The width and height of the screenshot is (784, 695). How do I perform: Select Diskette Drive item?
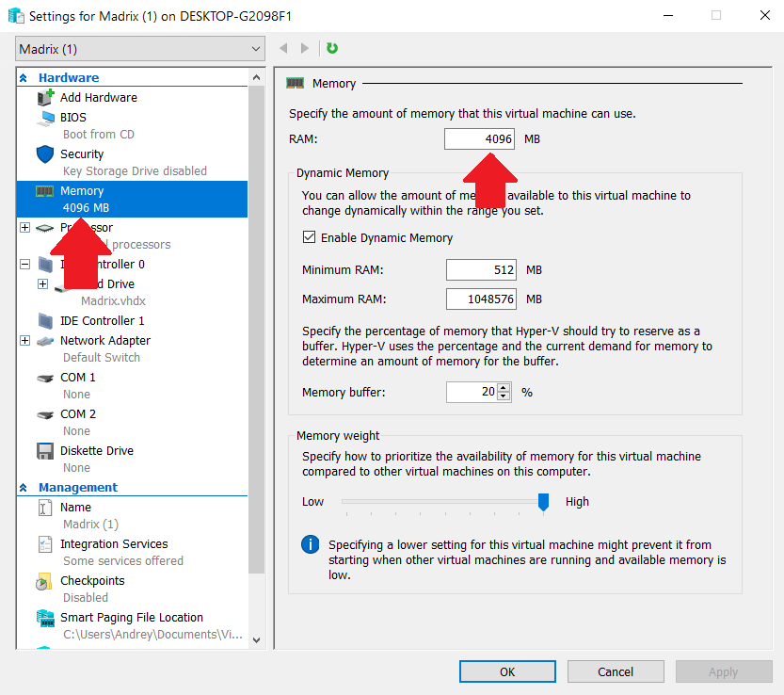tap(97, 451)
